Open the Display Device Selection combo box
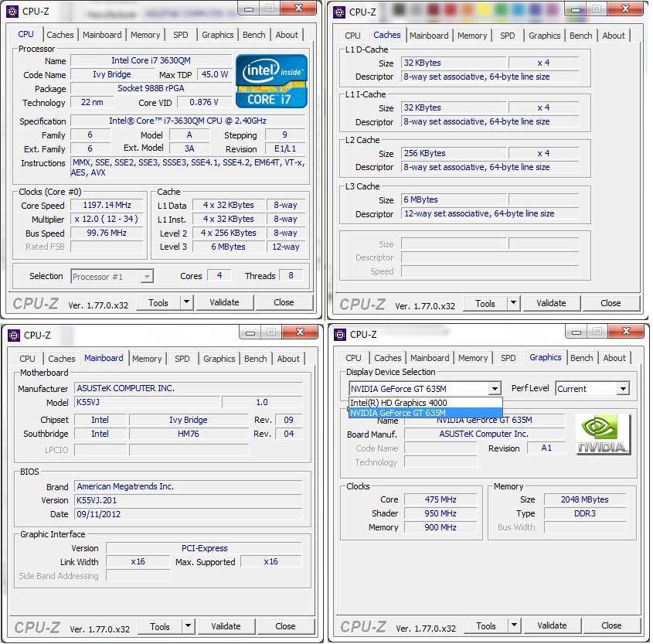653x644 pixels. (494, 389)
